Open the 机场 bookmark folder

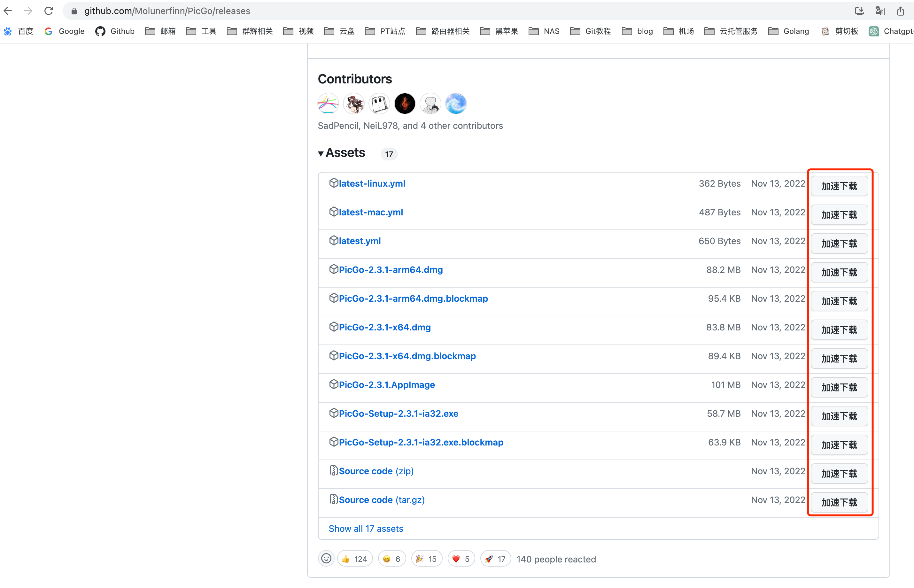click(679, 31)
